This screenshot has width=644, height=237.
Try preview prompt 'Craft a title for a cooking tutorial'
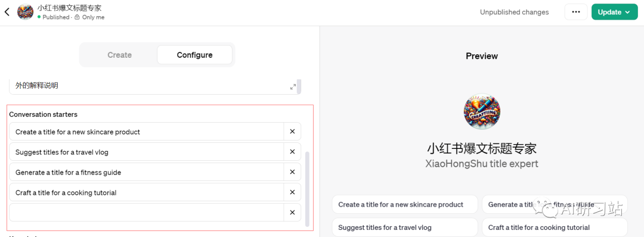(555, 227)
